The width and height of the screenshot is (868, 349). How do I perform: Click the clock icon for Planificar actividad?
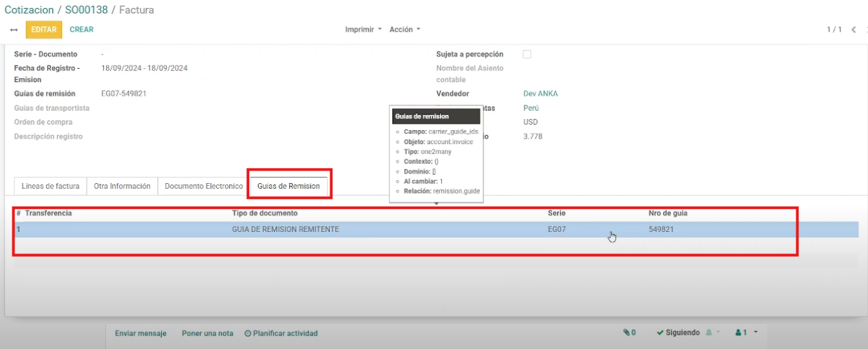pyautogui.click(x=248, y=333)
